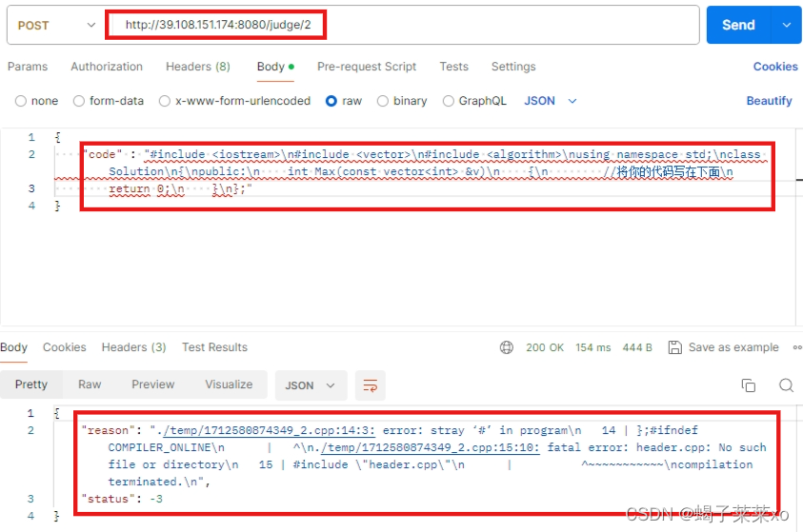This screenshot has height=532, width=803.
Task: Select x-www-form-urlencoded body type
Action: (x=235, y=101)
